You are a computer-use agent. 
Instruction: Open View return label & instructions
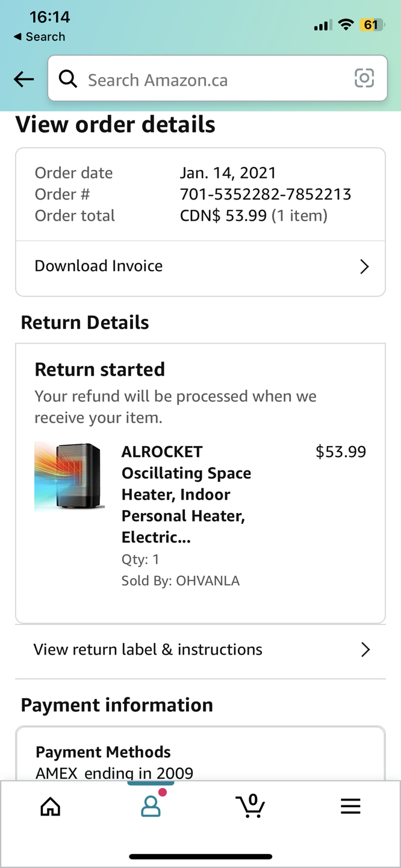pyautogui.click(x=148, y=649)
